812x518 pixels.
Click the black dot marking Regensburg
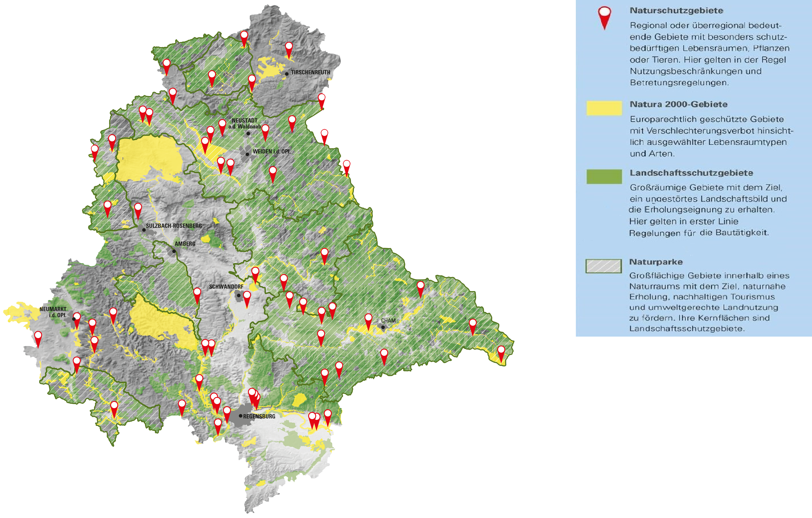point(240,416)
